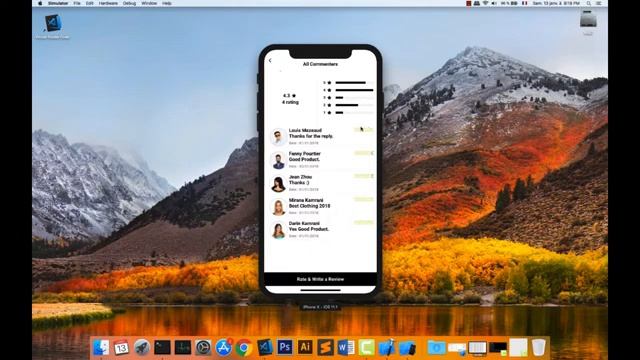Click the menu bar date and time
640x360 pixels.
coord(556,3)
